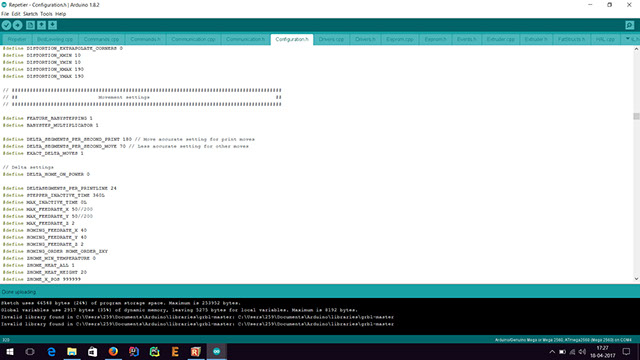The width and height of the screenshot is (640, 360).
Task: Save the sketch with the Save icon
Action: 52,25
